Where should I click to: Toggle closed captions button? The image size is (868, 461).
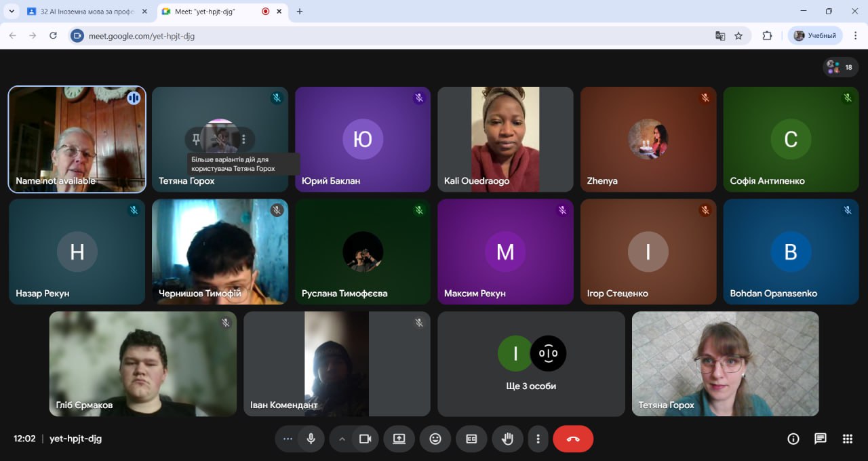[471, 439]
